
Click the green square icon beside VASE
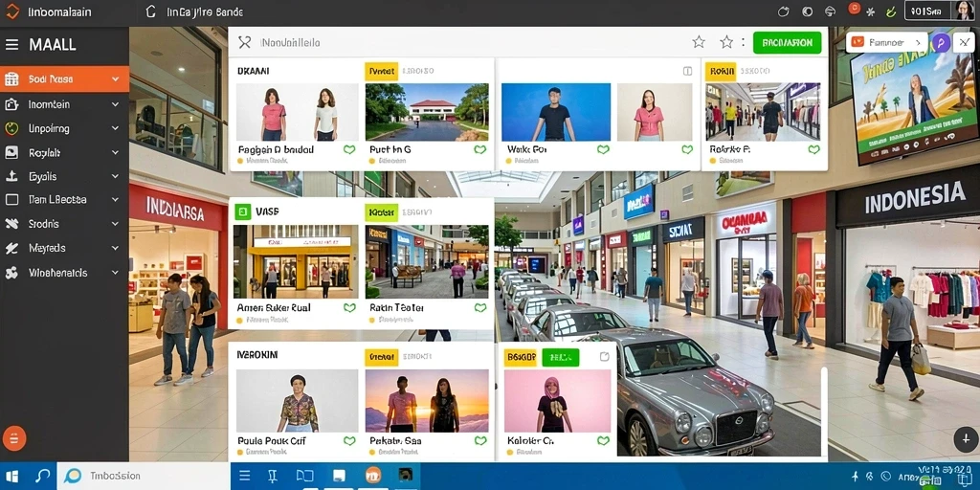242,212
